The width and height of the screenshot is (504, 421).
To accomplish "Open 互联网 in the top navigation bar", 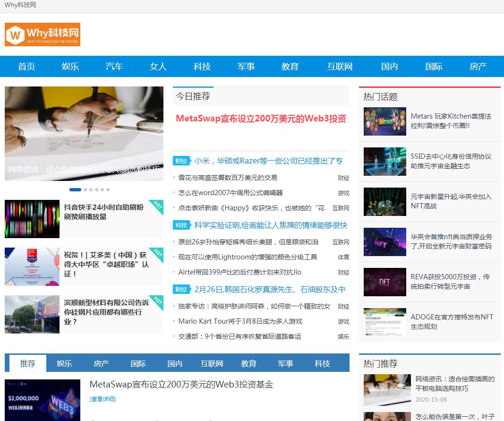I will coord(340,66).
